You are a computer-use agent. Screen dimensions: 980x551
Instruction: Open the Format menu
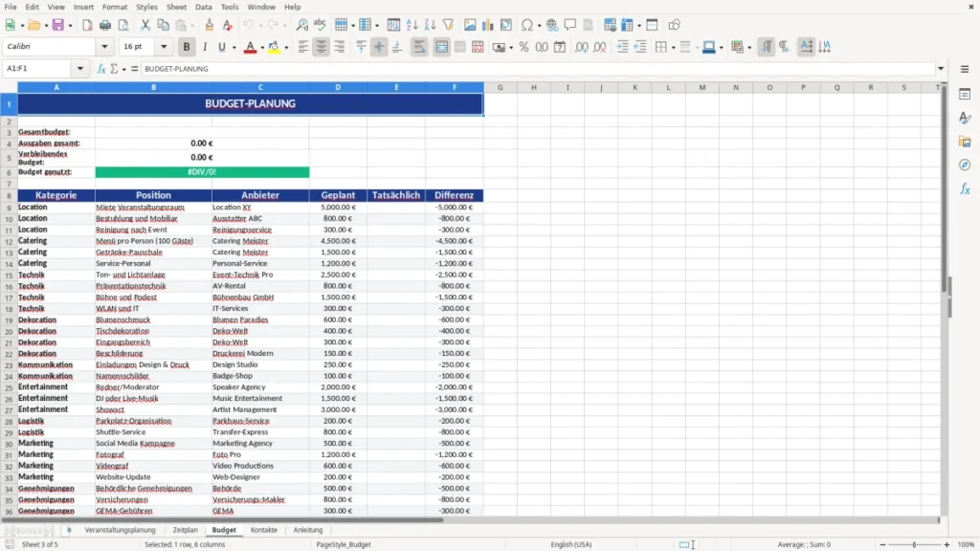[115, 7]
